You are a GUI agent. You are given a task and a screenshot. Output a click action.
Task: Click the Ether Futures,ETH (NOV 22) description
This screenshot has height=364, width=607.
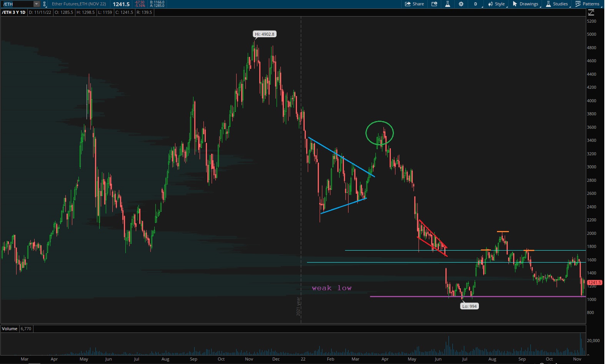coord(79,4)
